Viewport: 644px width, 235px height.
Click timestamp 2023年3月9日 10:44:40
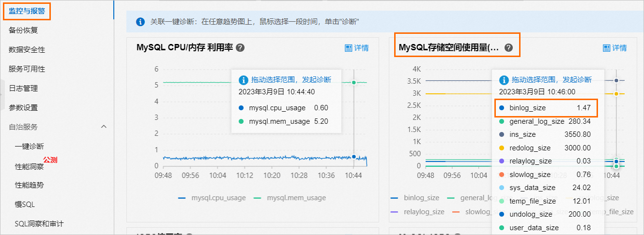(277, 91)
